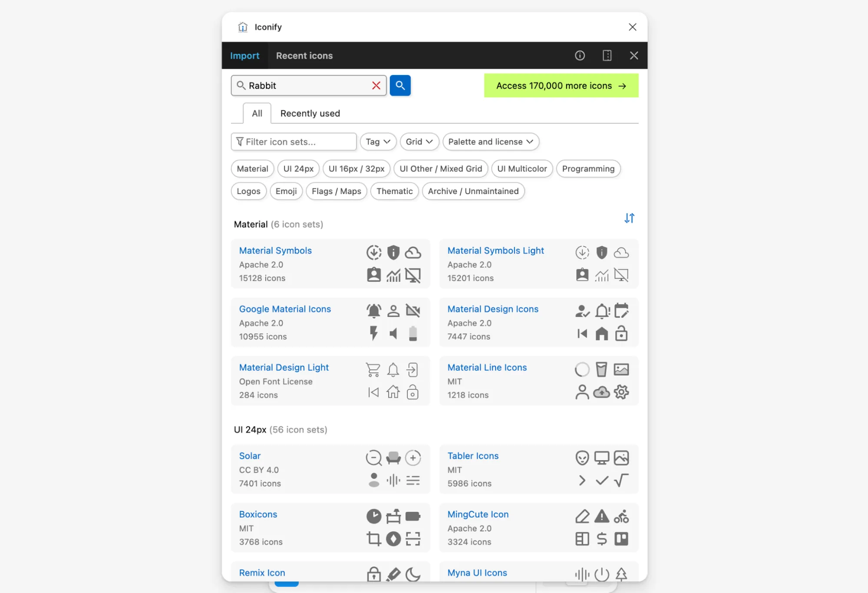868x593 pixels.
Task: Toggle the Material category filter chip
Action: pos(252,168)
